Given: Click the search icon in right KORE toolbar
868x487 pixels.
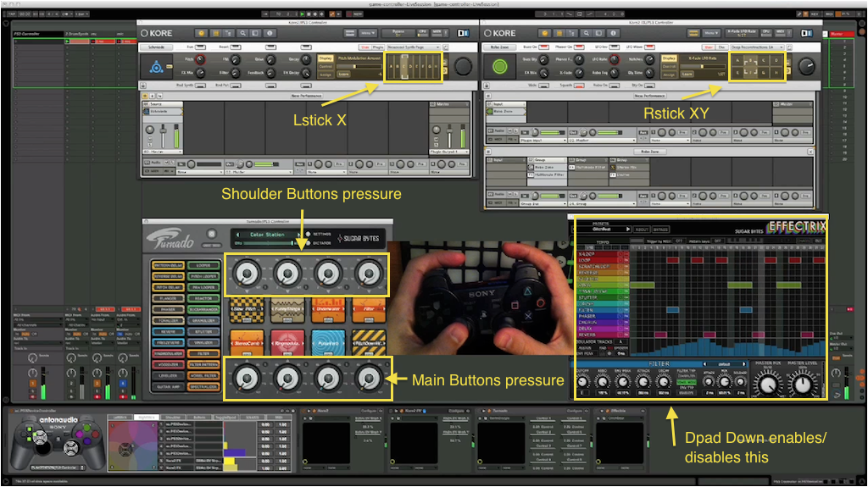Looking at the screenshot, I should (x=587, y=33).
